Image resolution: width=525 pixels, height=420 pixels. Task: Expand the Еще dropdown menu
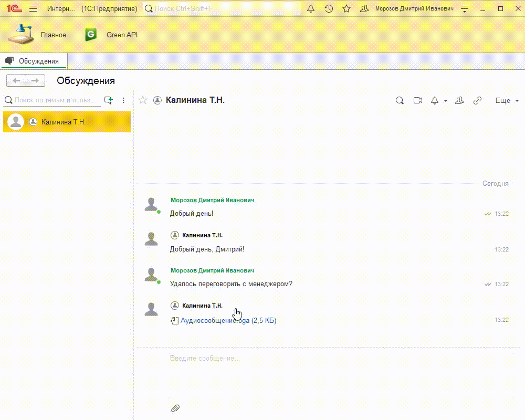click(x=507, y=100)
